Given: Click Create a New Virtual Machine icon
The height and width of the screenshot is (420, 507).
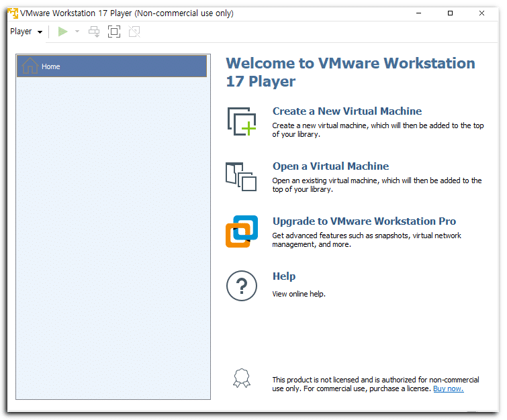Looking at the screenshot, I should point(242,121).
